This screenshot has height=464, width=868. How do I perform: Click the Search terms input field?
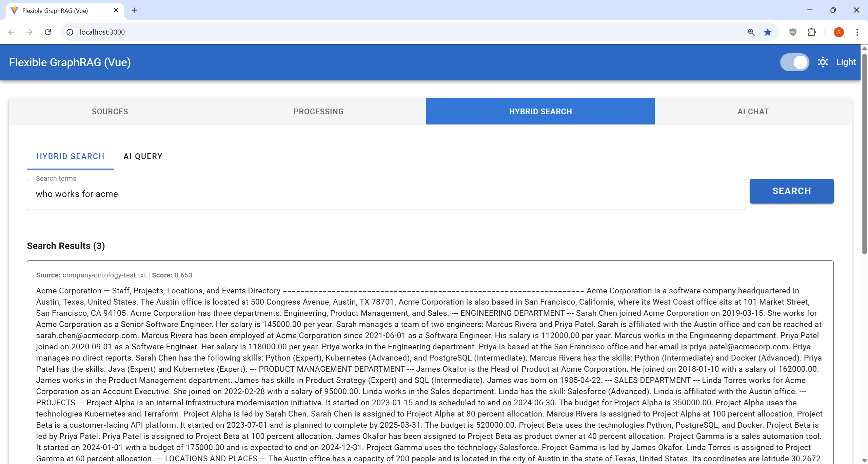tap(386, 194)
